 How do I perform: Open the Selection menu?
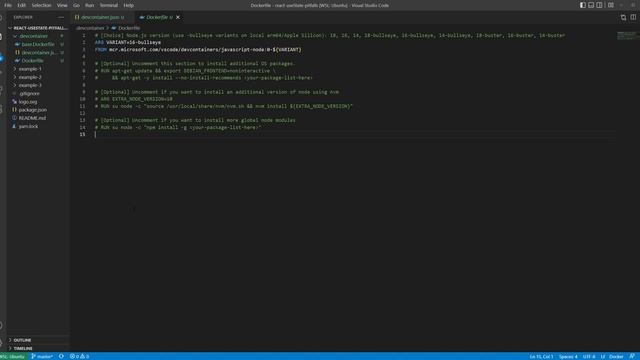pyautogui.click(x=42, y=5)
